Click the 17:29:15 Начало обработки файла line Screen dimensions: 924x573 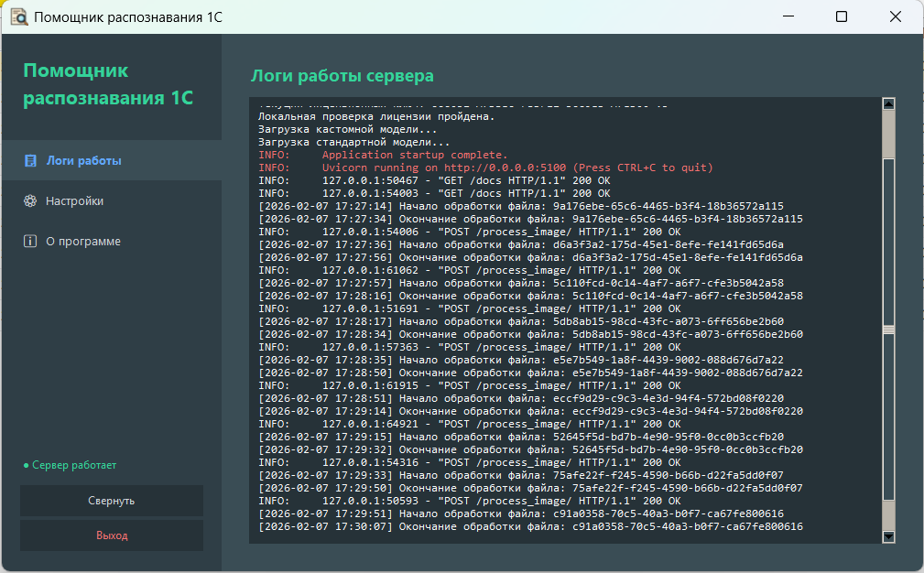pos(521,437)
